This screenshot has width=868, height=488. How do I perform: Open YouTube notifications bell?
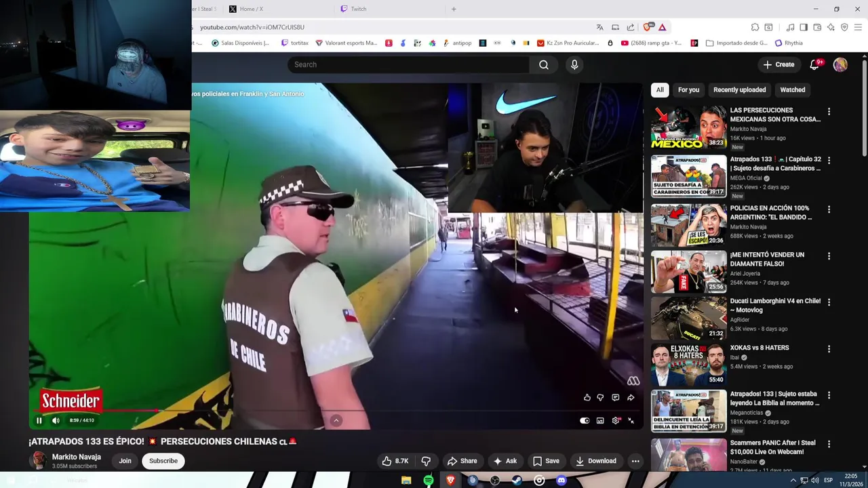point(814,64)
